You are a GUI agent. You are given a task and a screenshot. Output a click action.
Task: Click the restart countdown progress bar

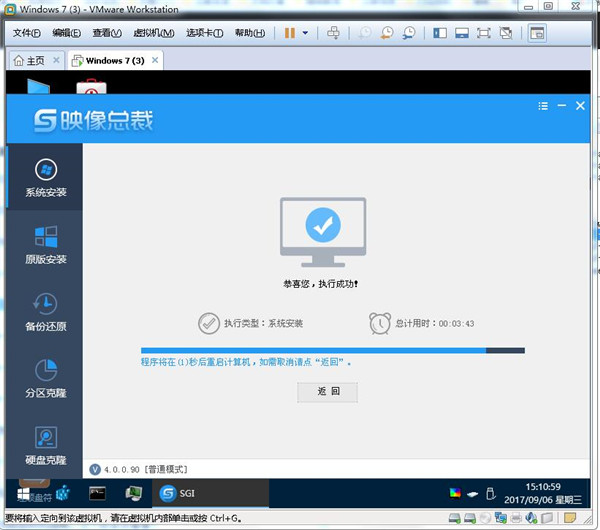[x=333, y=351]
